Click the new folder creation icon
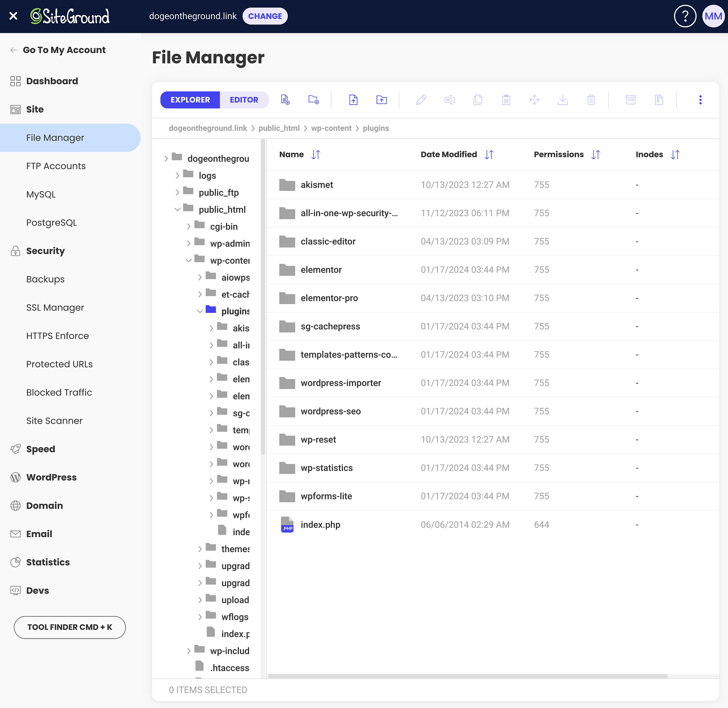 pos(315,99)
